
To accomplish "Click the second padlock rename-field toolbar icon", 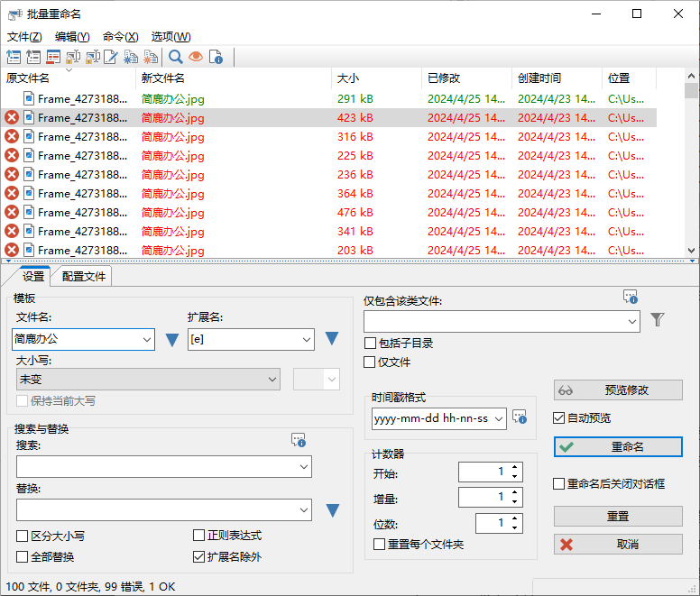I will coord(92,57).
